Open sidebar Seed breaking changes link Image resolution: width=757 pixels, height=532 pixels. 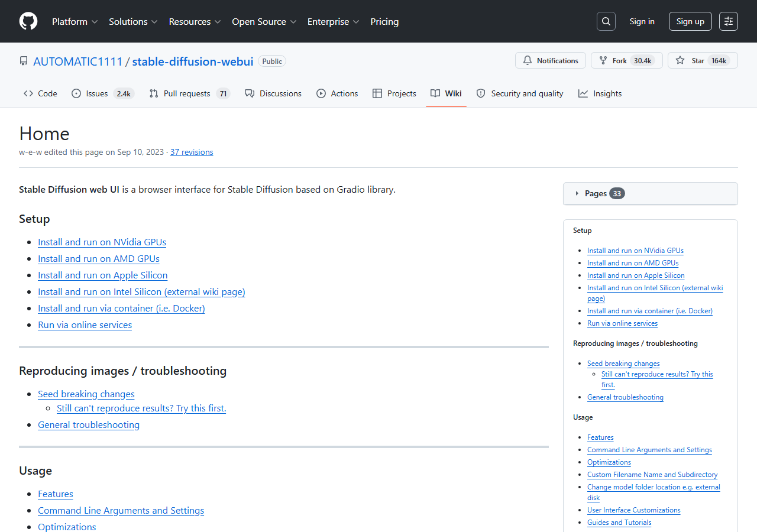click(x=623, y=364)
